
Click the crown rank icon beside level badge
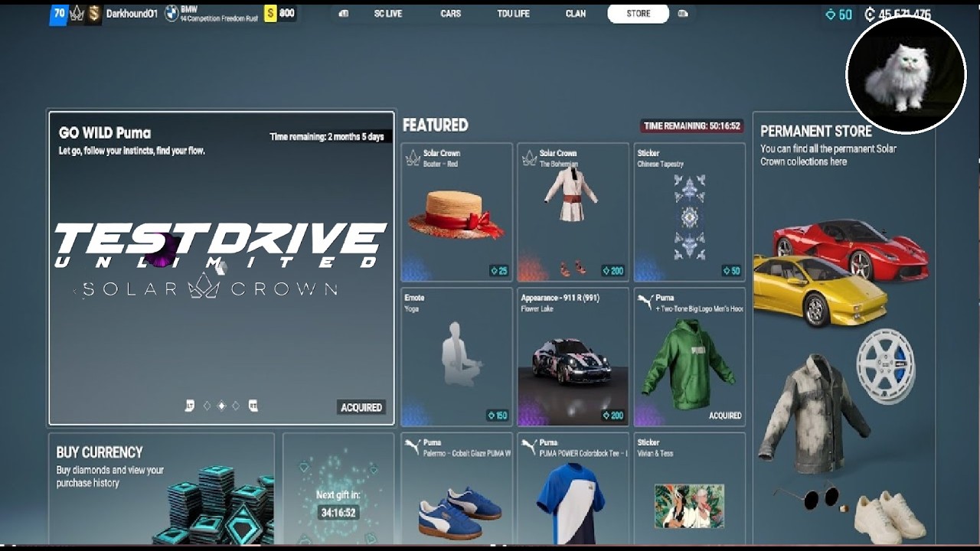77,14
